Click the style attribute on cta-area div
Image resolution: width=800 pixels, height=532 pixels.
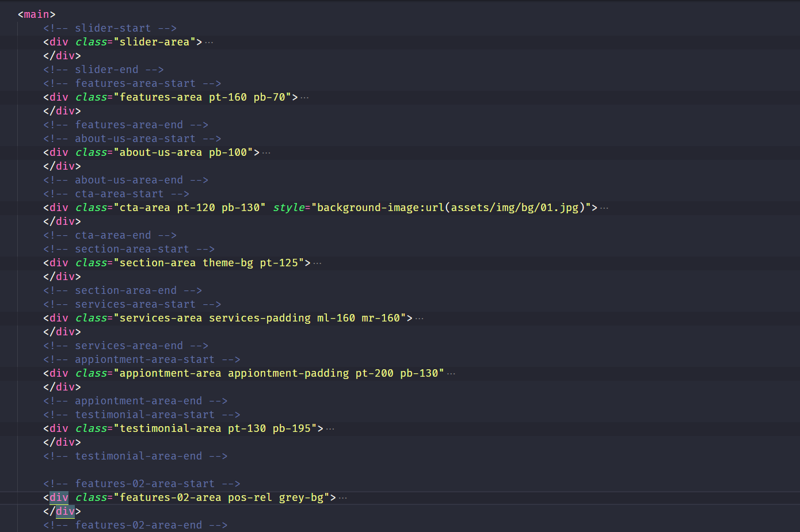pos(288,208)
